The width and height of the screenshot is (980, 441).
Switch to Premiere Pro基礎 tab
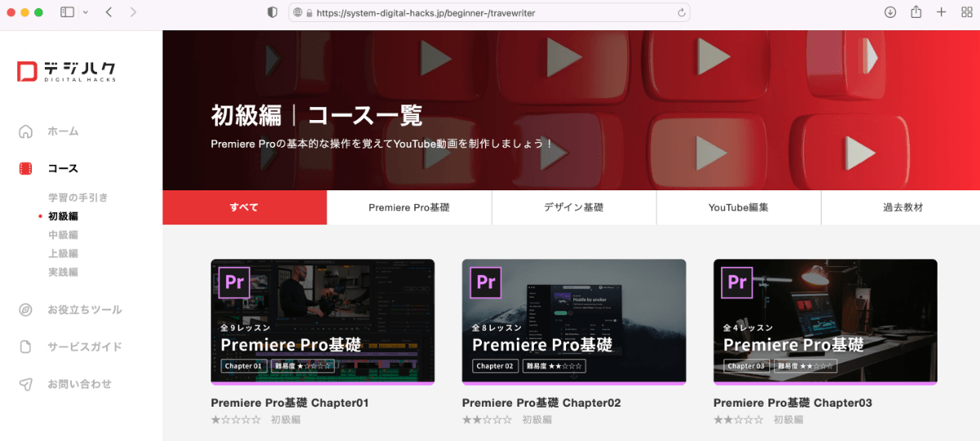pyautogui.click(x=409, y=207)
